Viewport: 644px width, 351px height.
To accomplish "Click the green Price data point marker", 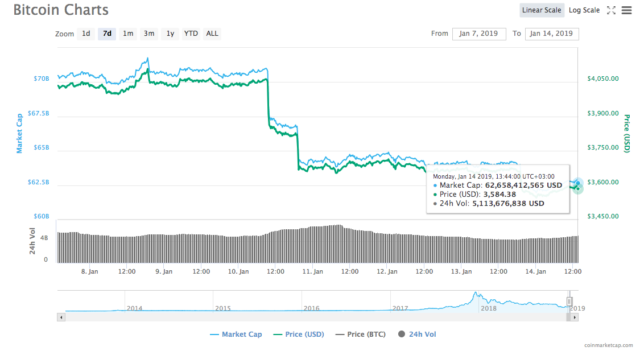I will pyautogui.click(x=578, y=188).
